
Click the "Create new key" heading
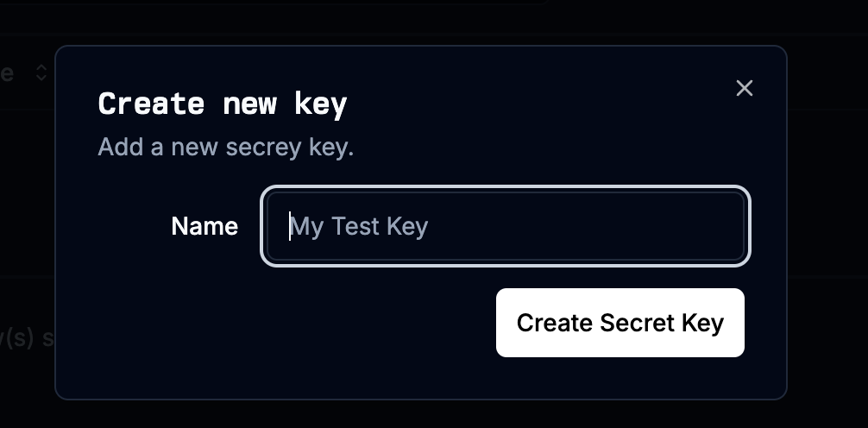coord(222,104)
